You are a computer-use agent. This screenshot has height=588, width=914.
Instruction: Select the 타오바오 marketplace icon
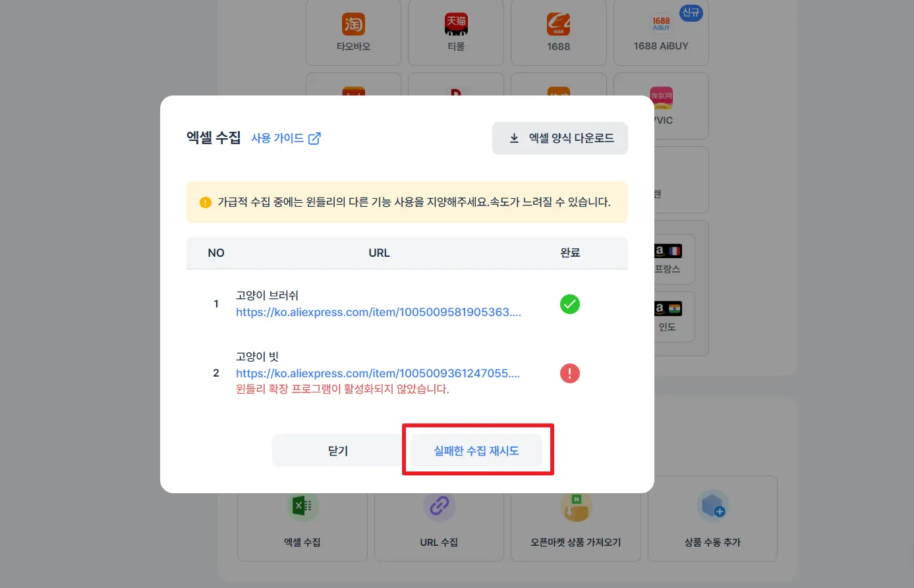pos(353,24)
